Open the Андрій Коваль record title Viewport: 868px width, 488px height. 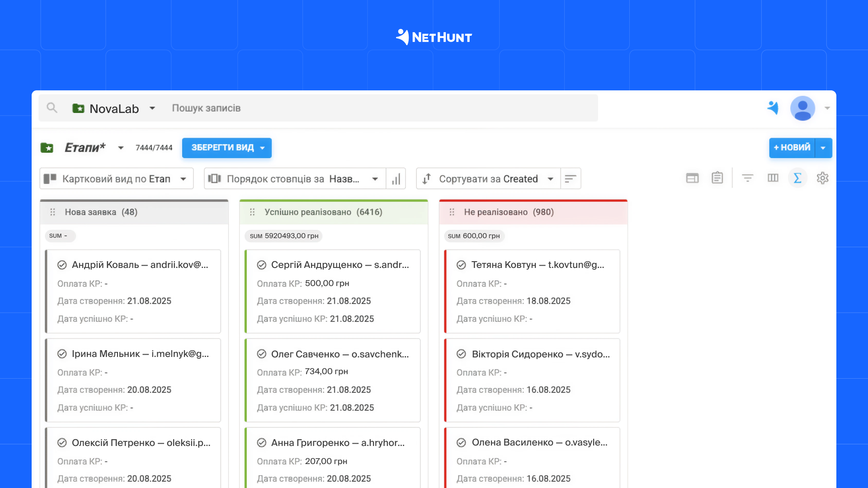tap(140, 265)
